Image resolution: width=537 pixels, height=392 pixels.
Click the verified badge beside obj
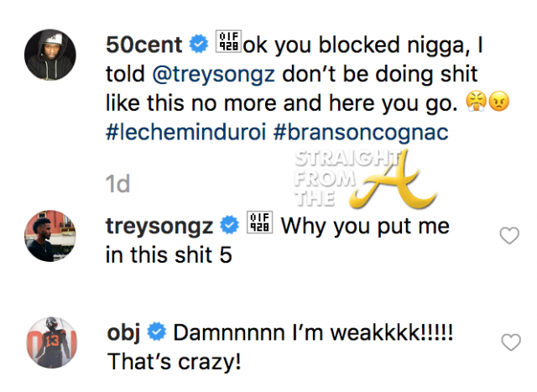tap(159, 332)
